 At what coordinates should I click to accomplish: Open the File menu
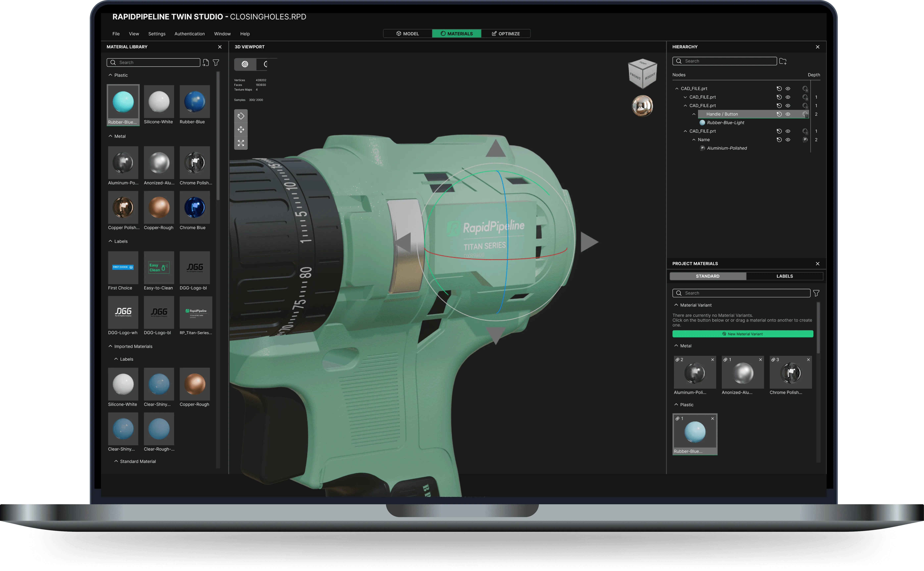[x=116, y=34]
